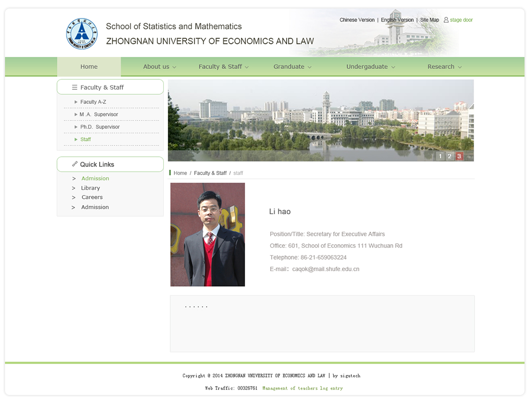Viewport: 532px width, 403px height.
Task: Open the green Admission quick link
Action: [95, 178]
